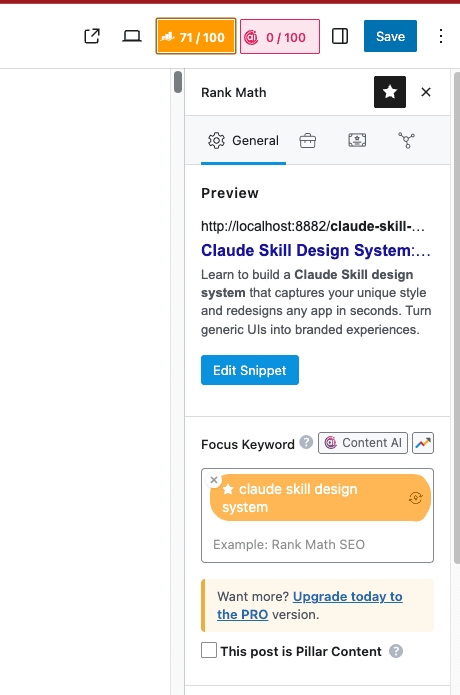
Task: Follow the Upgrade today to the PRO link
Action: coord(310,605)
